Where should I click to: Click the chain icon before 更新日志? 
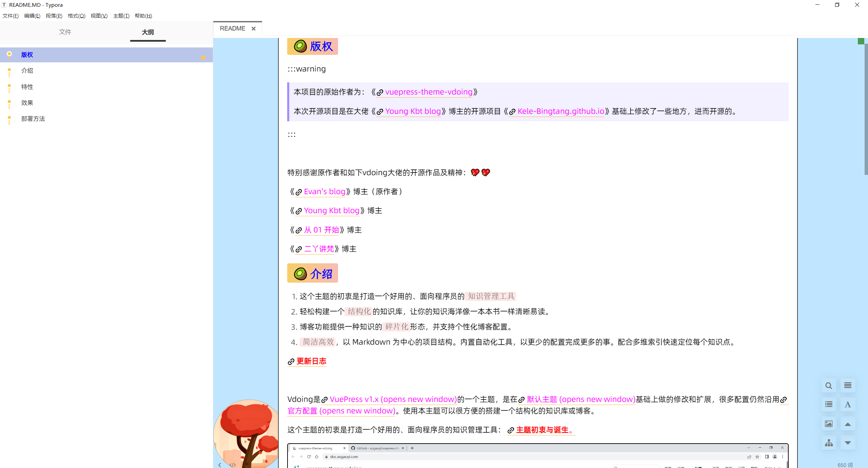tap(291, 362)
